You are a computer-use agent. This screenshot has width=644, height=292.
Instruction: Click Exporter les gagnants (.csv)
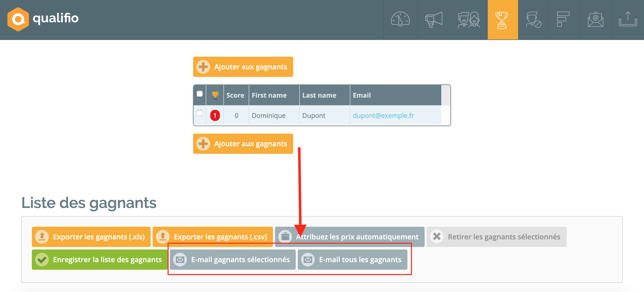click(213, 237)
